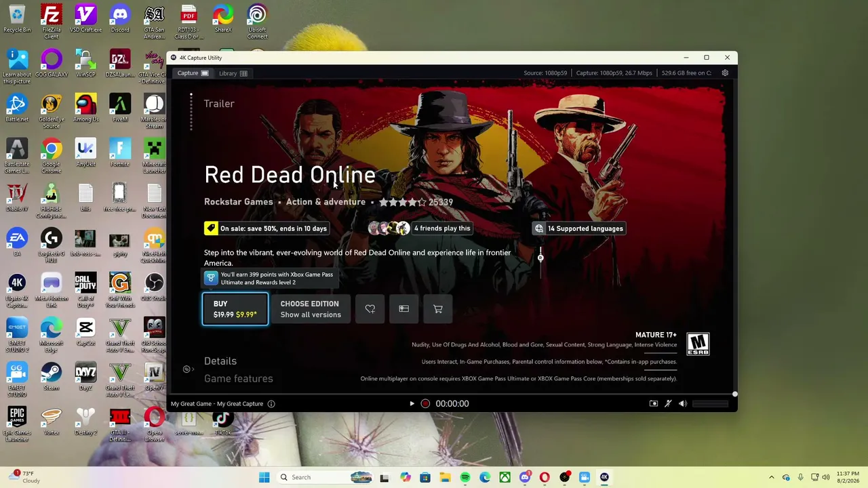Select the Fortnite desktop shortcut
The image size is (868, 488).
120,153
